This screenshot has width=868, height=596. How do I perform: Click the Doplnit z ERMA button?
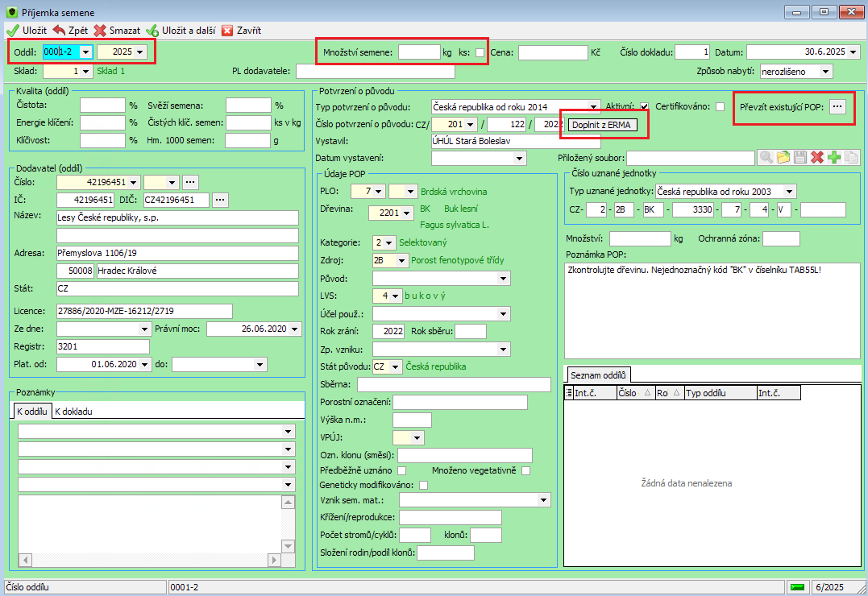coord(602,125)
